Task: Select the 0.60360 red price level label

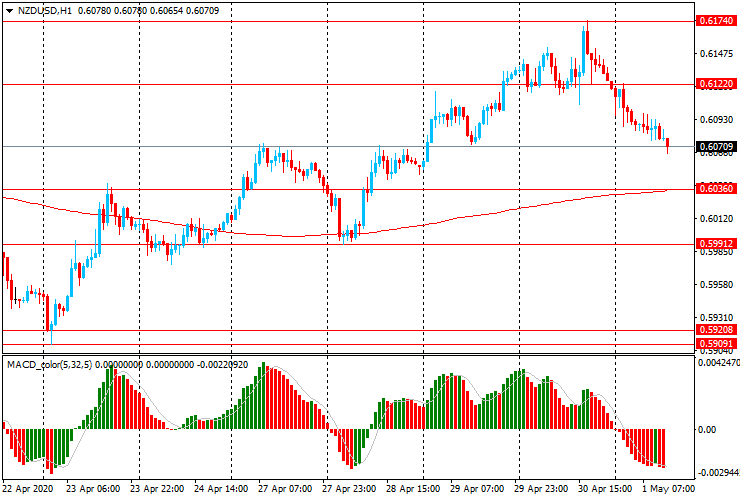Action: [716, 189]
